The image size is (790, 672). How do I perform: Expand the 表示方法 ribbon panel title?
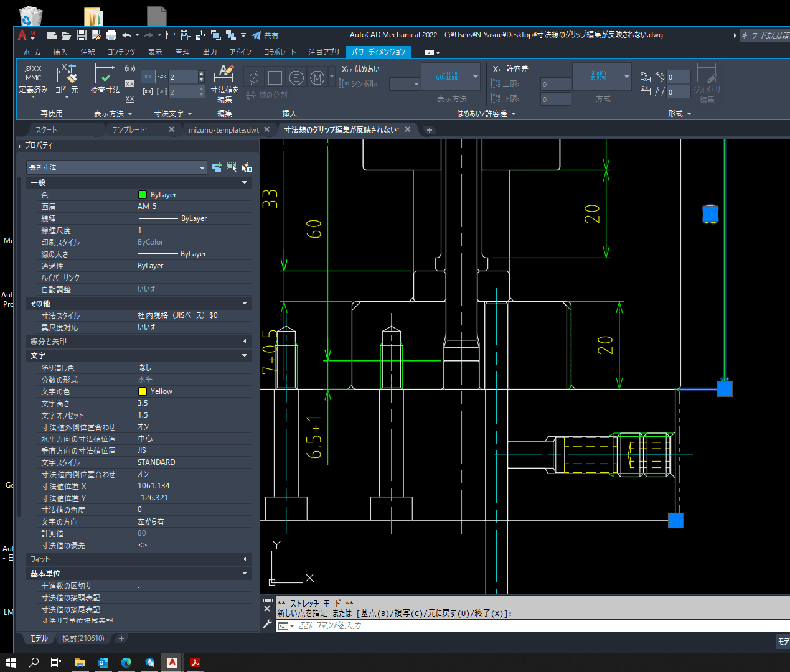click(x=113, y=114)
